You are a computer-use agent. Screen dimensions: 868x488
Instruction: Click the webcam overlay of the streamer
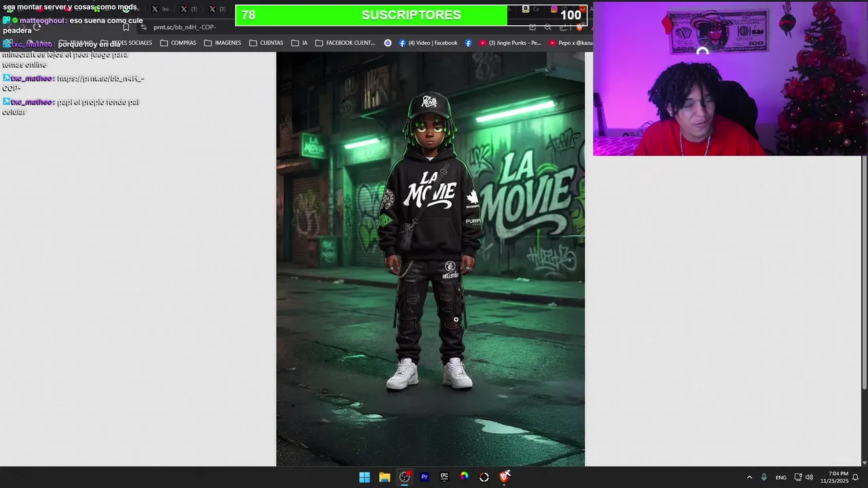tap(730, 78)
